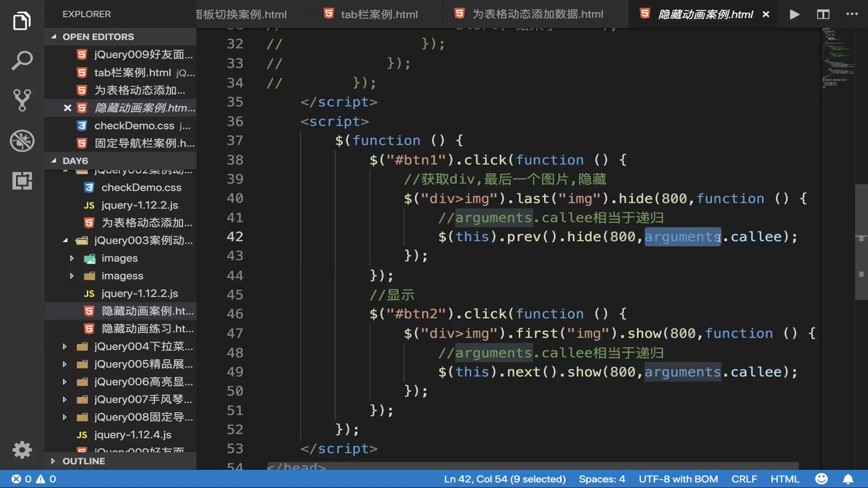
Task: Click <script> tag on line 36
Action: click(335, 122)
